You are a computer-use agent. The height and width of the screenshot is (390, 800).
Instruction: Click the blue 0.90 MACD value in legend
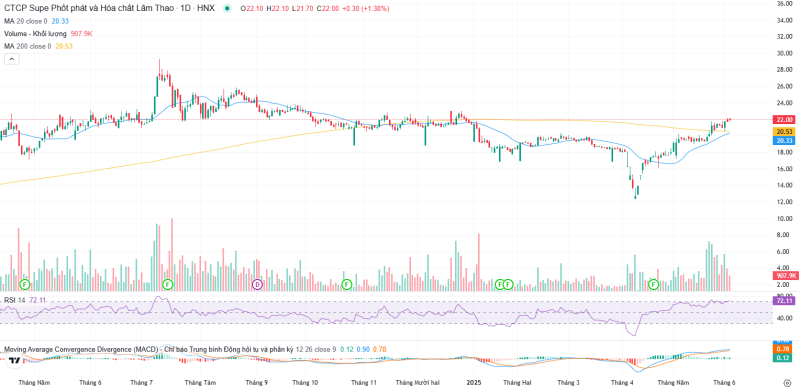click(x=363, y=349)
